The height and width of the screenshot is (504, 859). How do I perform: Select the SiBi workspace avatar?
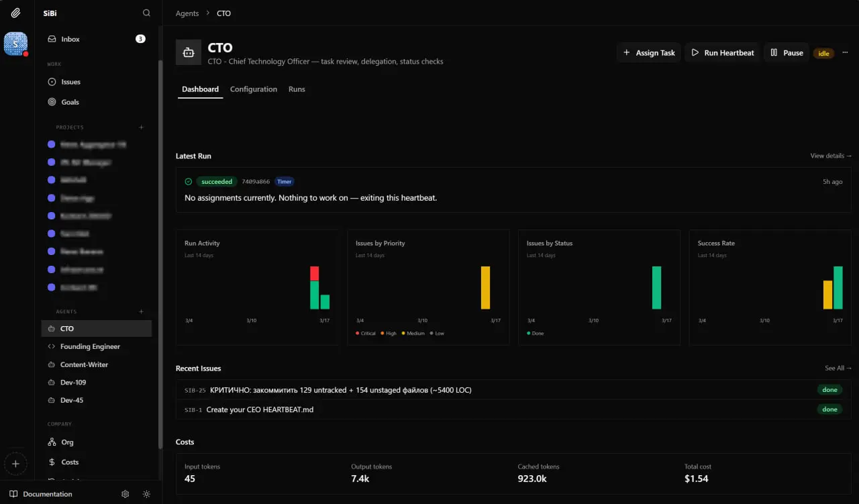click(x=15, y=44)
